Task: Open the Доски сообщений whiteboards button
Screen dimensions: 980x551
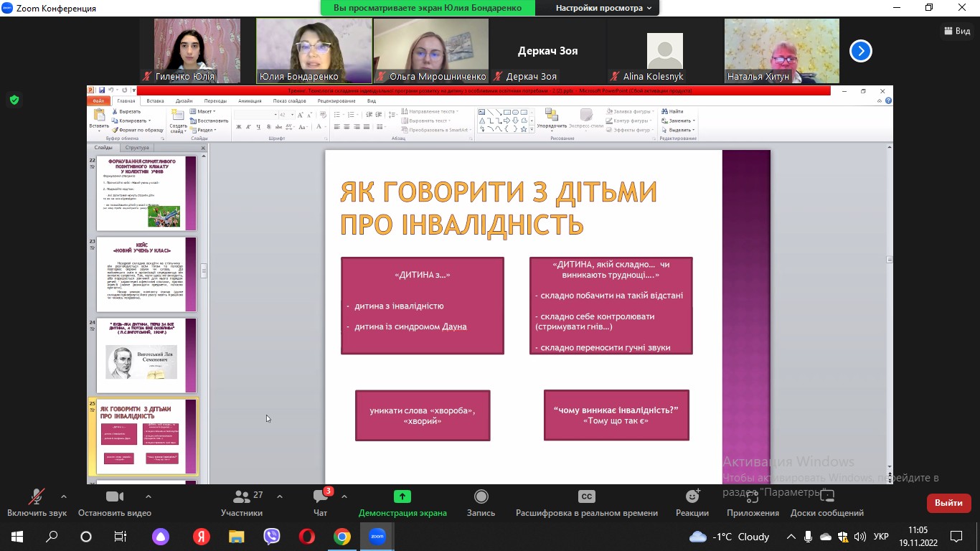Action: pos(826,497)
